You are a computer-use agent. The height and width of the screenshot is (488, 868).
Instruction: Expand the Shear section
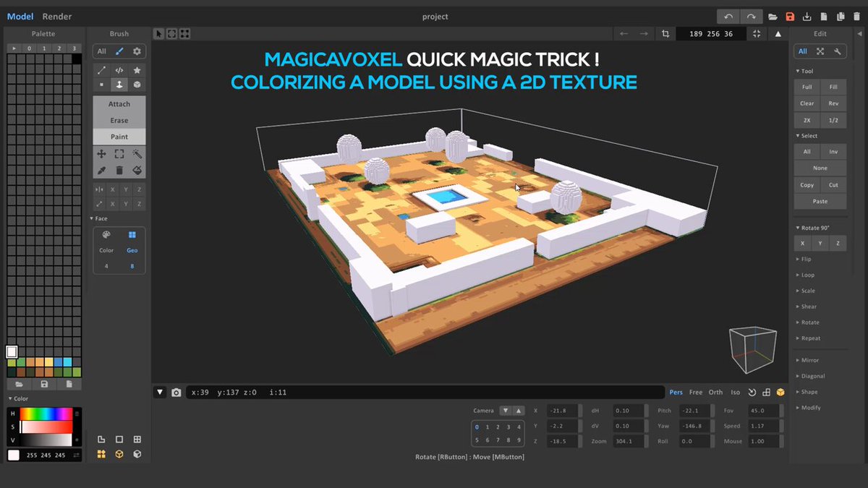806,307
